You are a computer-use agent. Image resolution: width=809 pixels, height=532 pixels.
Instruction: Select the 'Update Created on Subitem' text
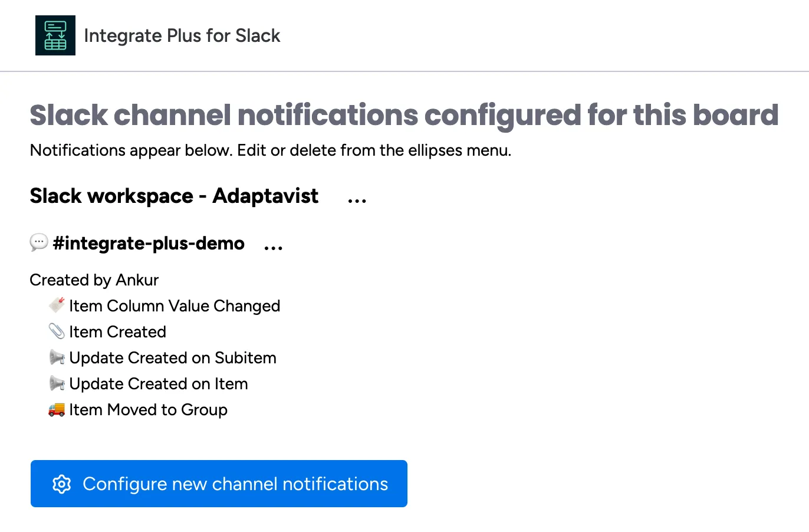point(173,358)
